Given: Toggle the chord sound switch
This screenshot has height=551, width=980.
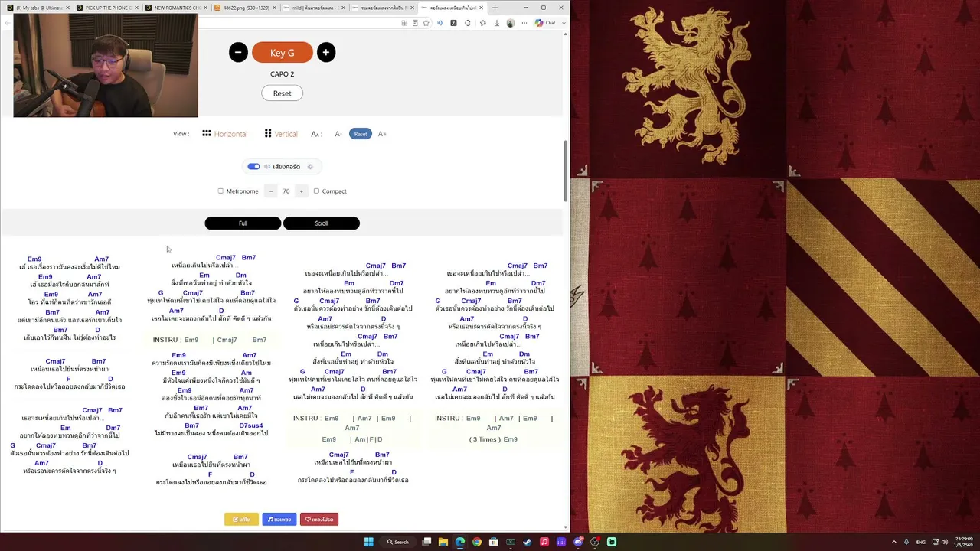Looking at the screenshot, I should coord(253,166).
